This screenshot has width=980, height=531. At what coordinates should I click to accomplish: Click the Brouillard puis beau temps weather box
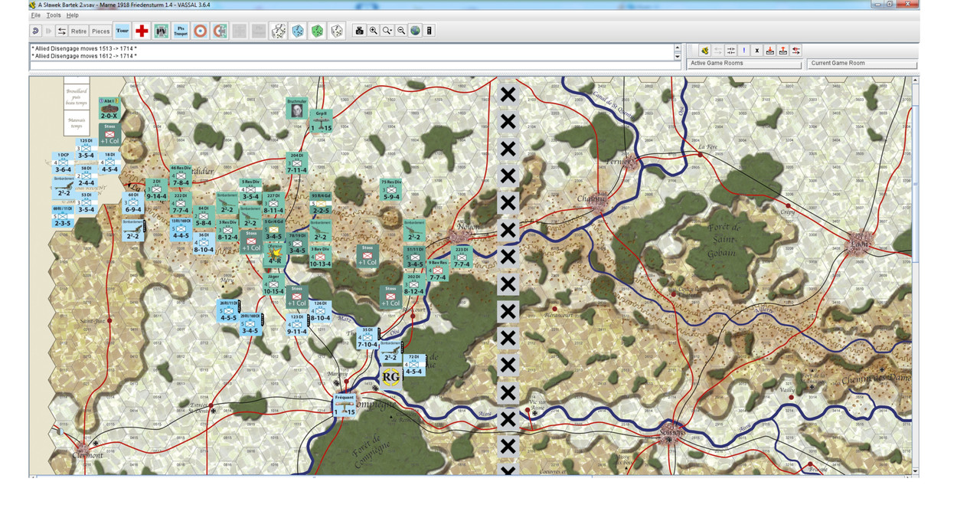pyautogui.click(x=77, y=98)
